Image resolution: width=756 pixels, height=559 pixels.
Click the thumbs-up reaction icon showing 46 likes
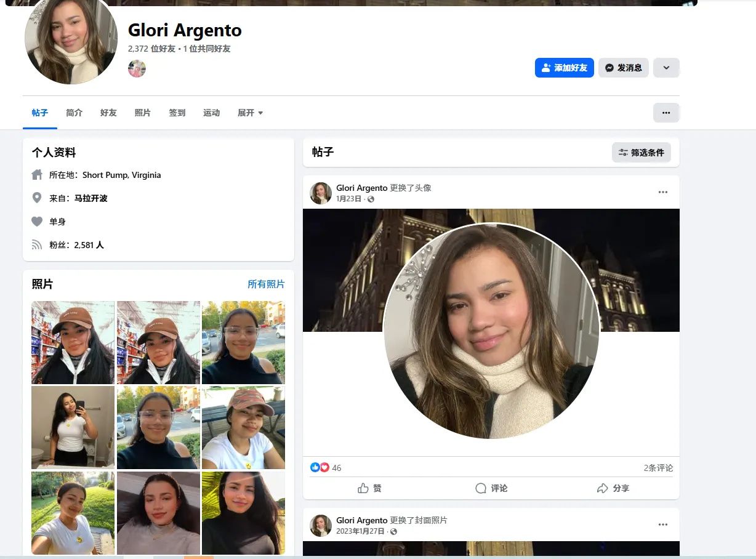point(315,467)
